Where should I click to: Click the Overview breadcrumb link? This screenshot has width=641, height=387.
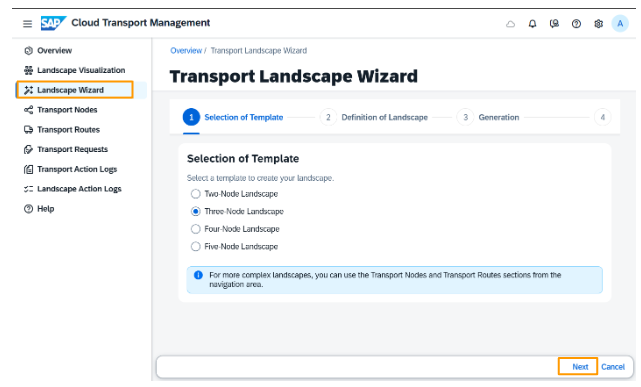186,51
